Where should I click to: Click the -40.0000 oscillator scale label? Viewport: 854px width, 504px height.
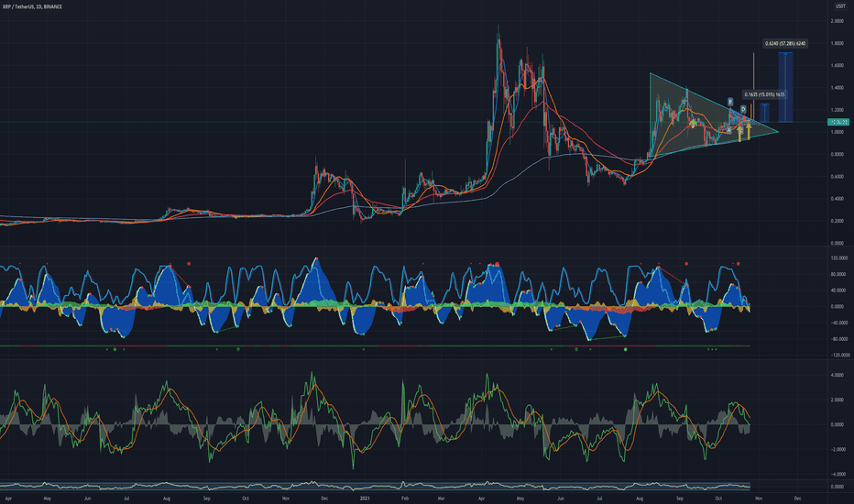[x=838, y=323]
